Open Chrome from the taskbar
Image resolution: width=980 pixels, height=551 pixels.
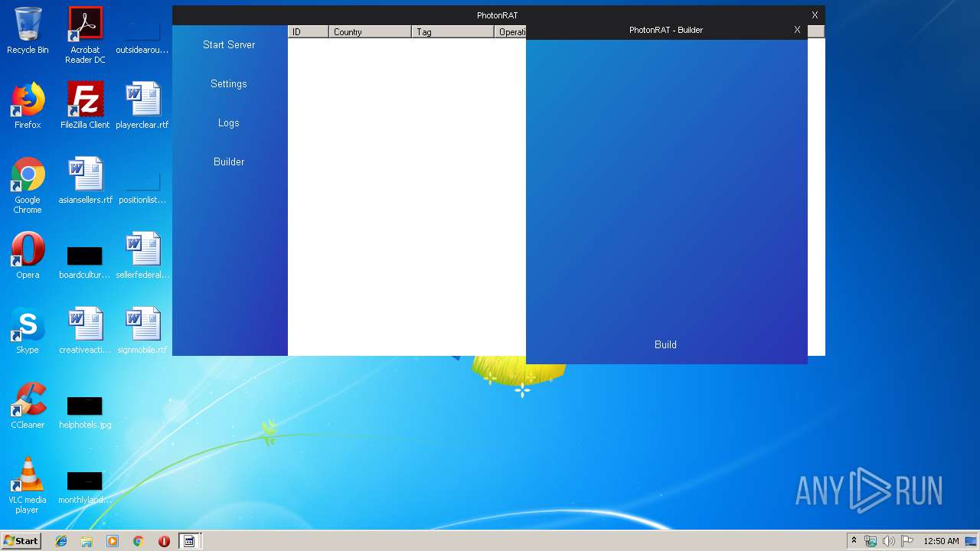click(x=138, y=541)
